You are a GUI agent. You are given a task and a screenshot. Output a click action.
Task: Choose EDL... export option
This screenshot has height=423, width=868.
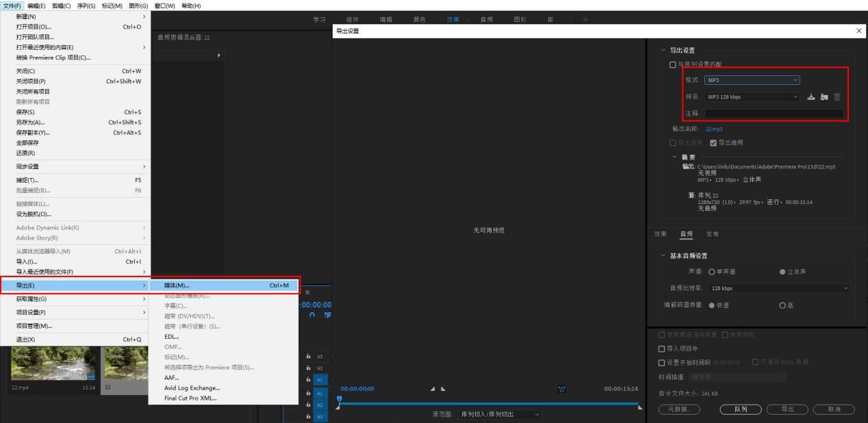(224, 336)
